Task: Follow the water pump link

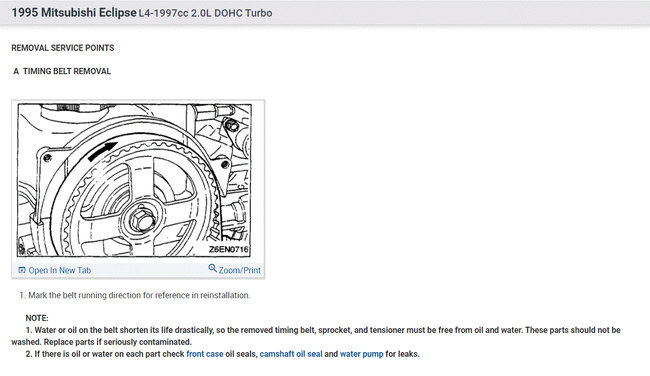Action: pyautogui.click(x=361, y=354)
